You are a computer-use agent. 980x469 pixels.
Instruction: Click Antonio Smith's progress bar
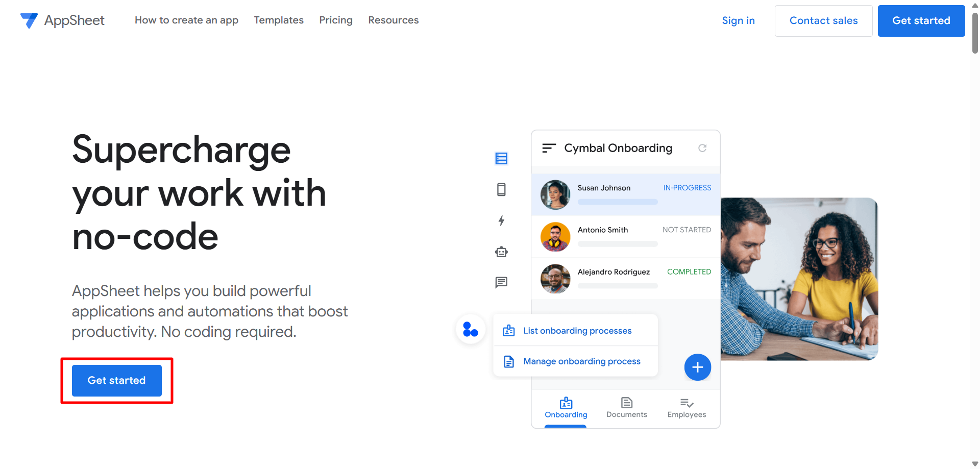pos(618,244)
